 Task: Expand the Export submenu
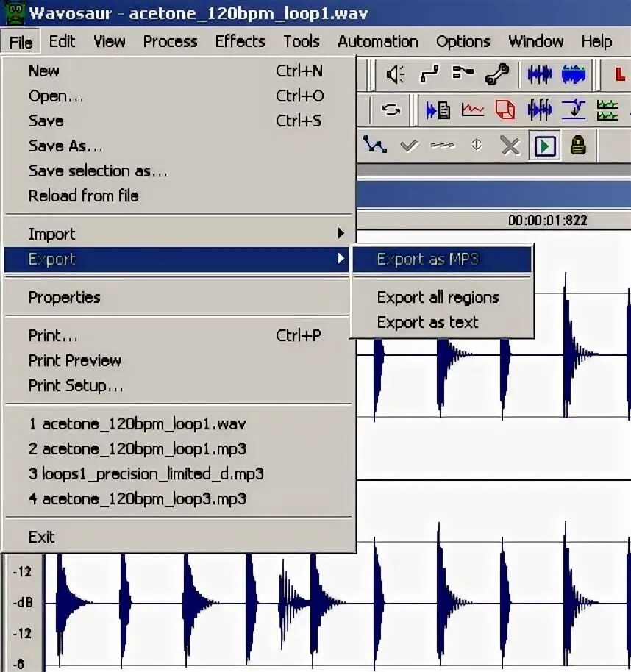tap(178, 259)
